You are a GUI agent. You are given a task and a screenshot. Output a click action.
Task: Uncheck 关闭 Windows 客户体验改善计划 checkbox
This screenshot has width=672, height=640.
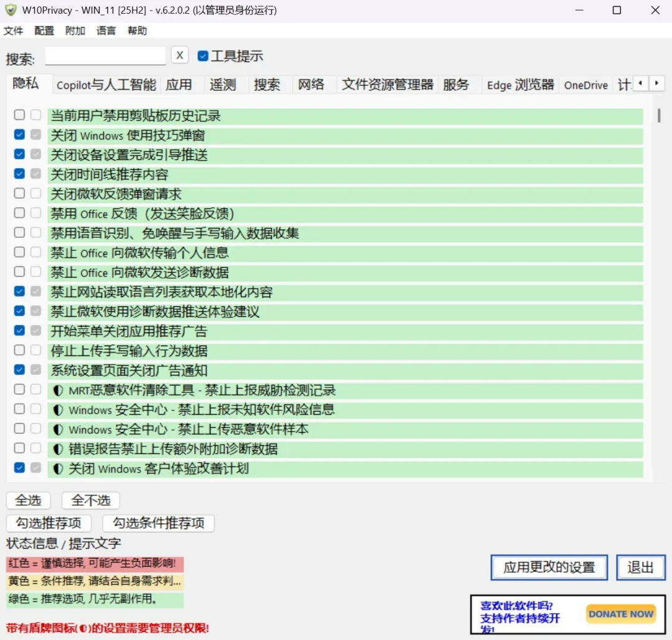pos(19,468)
